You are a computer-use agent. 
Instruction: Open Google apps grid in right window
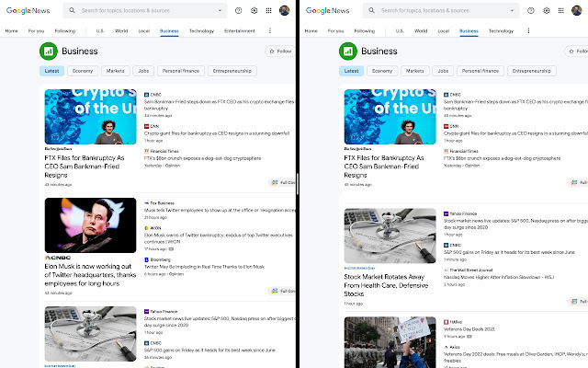pyautogui.click(x=560, y=10)
